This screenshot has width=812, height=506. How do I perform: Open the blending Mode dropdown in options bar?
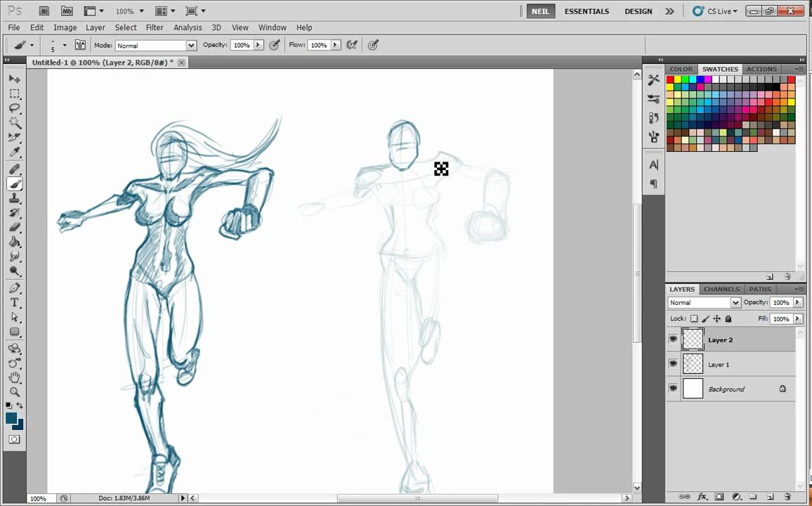[190, 44]
